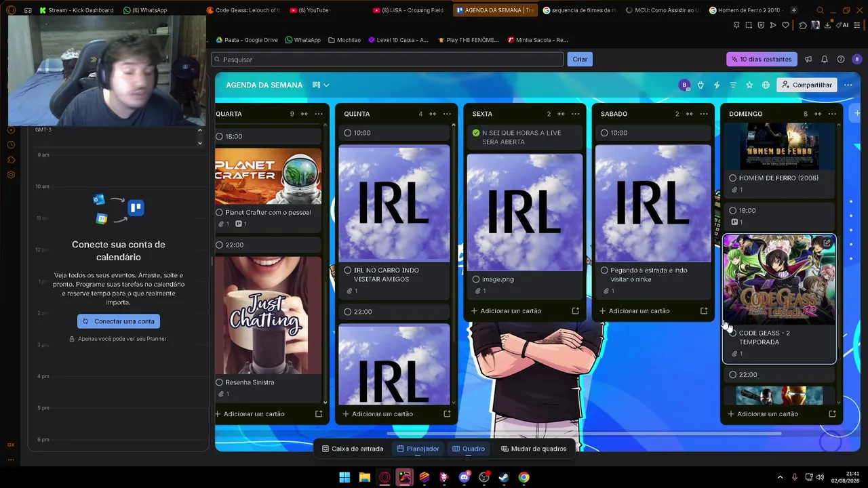Open the Planet Crafter card cover image
Image resolution: width=868 pixels, height=488 pixels.
(x=269, y=175)
